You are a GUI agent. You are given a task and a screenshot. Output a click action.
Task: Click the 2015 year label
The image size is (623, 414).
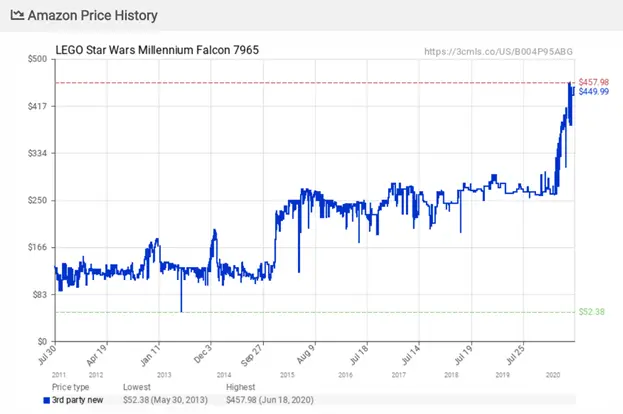(287, 375)
